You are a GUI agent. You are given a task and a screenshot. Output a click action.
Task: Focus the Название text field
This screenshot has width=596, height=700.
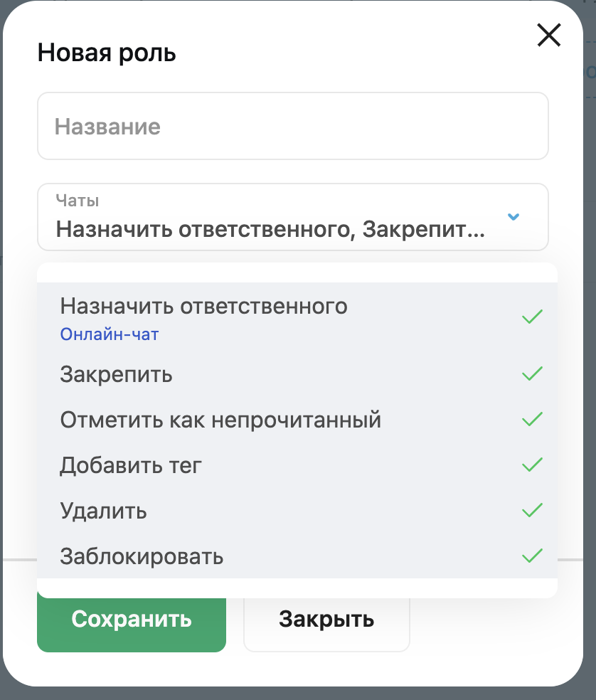pos(293,126)
